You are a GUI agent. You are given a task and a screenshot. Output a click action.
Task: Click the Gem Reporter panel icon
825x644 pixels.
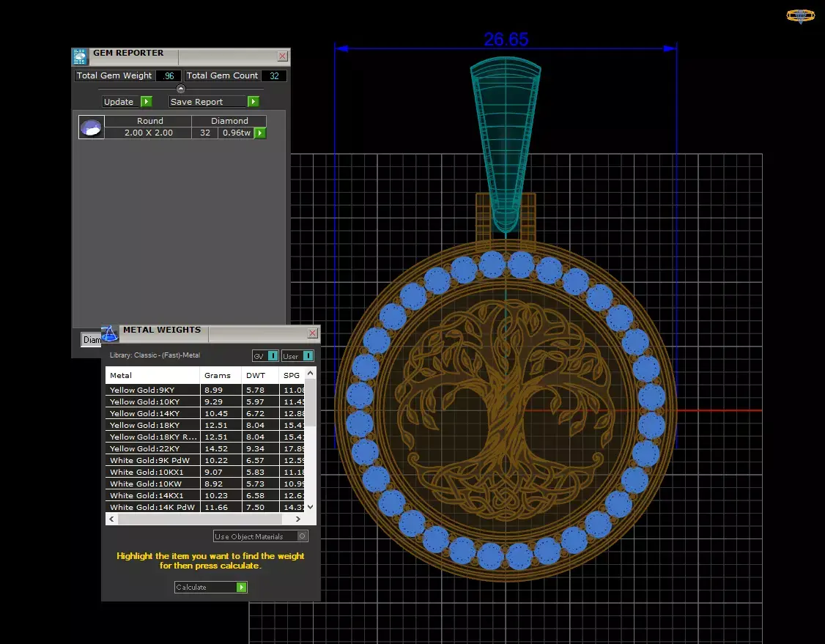point(80,57)
